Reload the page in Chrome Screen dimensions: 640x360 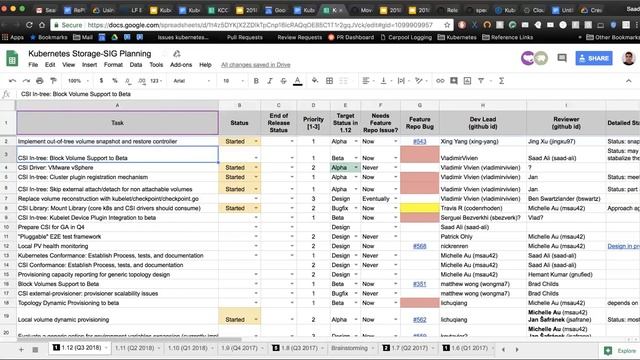(x=29, y=25)
